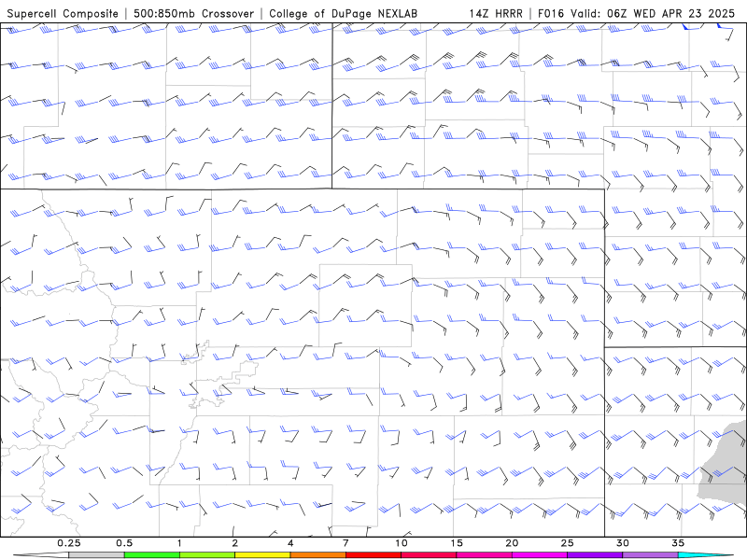This screenshot has height=560, width=747.
Task: Click the "F016 Valid: 06Z WED APR 23 2025" text
Action: pyautogui.click(x=636, y=13)
